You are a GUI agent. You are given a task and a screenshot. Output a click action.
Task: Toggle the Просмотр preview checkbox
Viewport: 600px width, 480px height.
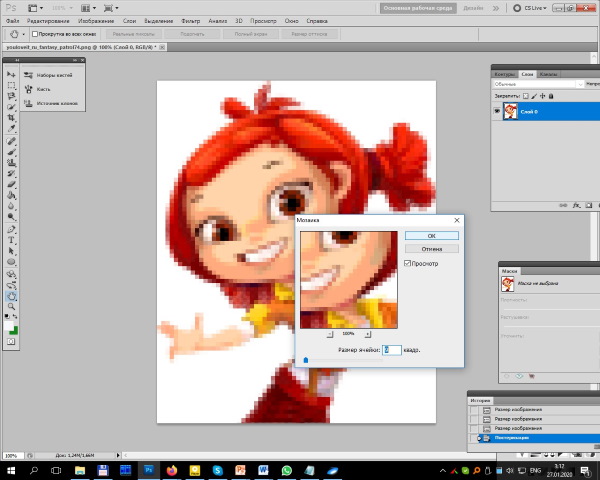(408, 263)
